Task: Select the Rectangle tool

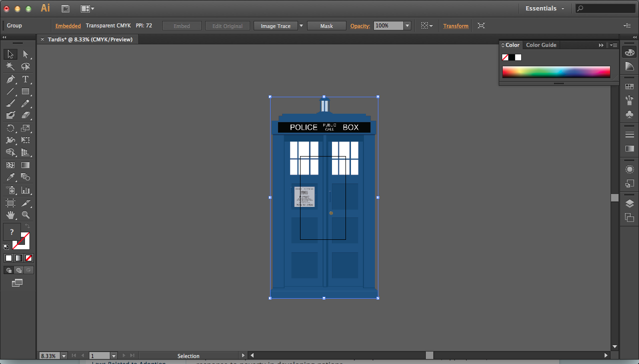Action: pos(25,92)
